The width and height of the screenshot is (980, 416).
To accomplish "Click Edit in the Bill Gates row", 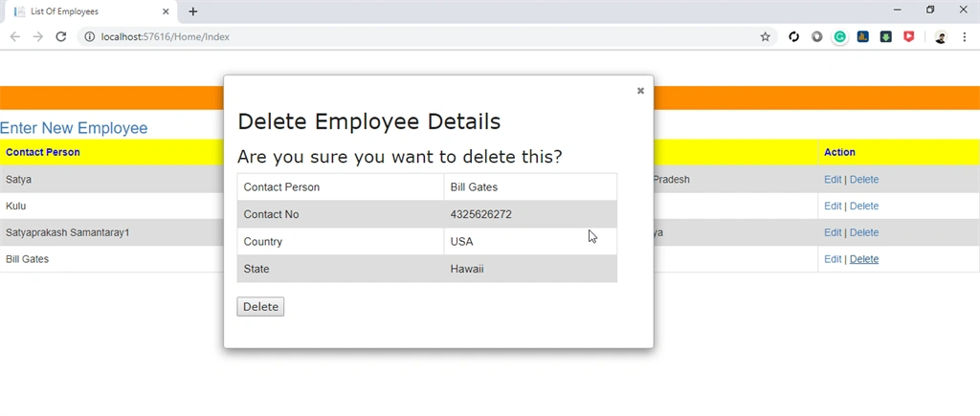I will [x=833, y=259].
